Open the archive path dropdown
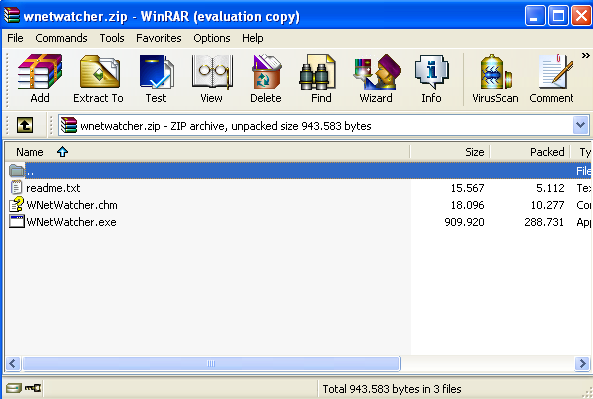 581,125
